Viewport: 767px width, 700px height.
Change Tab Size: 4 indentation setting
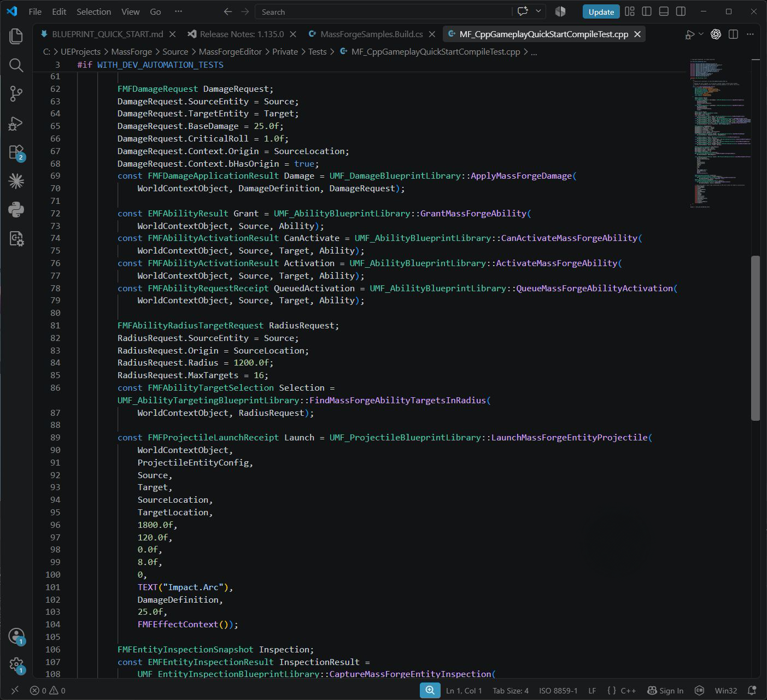511,690
